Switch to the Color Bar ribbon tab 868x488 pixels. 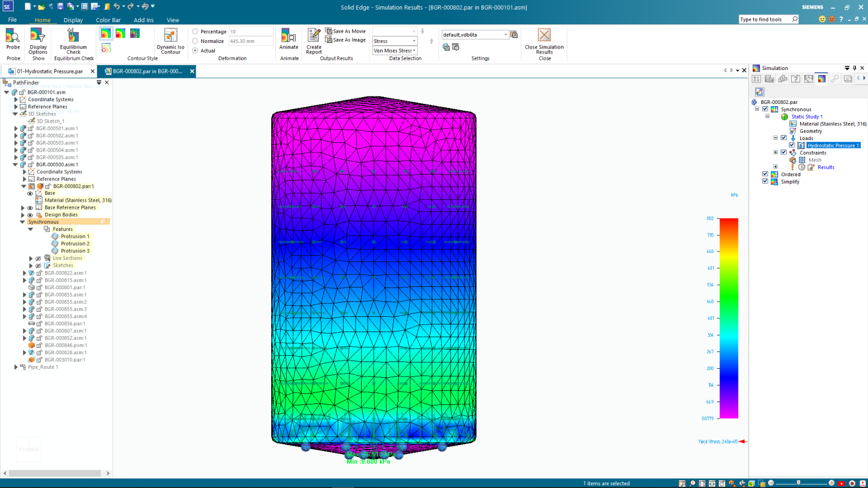108,19
